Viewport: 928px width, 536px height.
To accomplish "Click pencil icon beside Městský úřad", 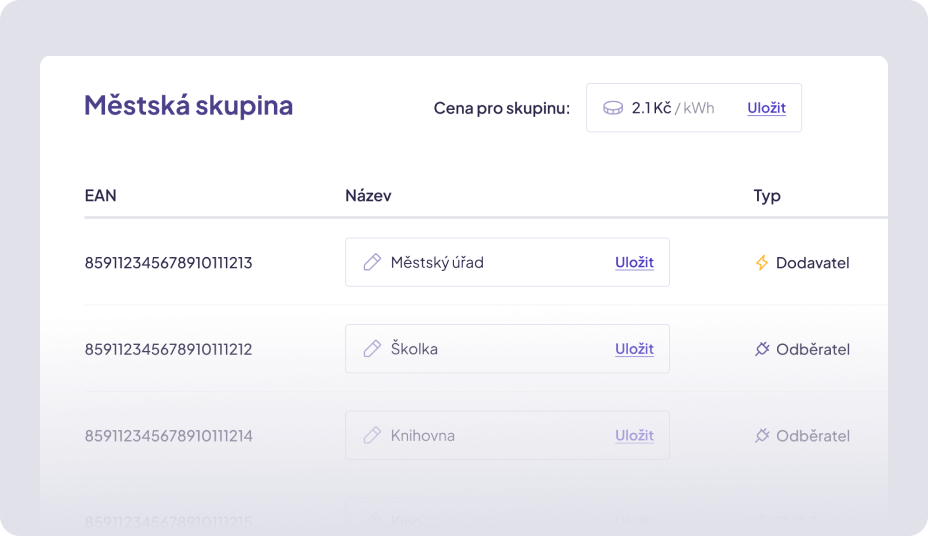I will [x=372, y=262].
